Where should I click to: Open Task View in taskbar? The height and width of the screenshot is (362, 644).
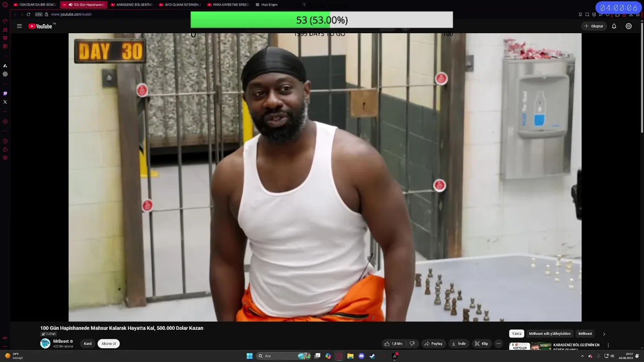tap(317, 356)
